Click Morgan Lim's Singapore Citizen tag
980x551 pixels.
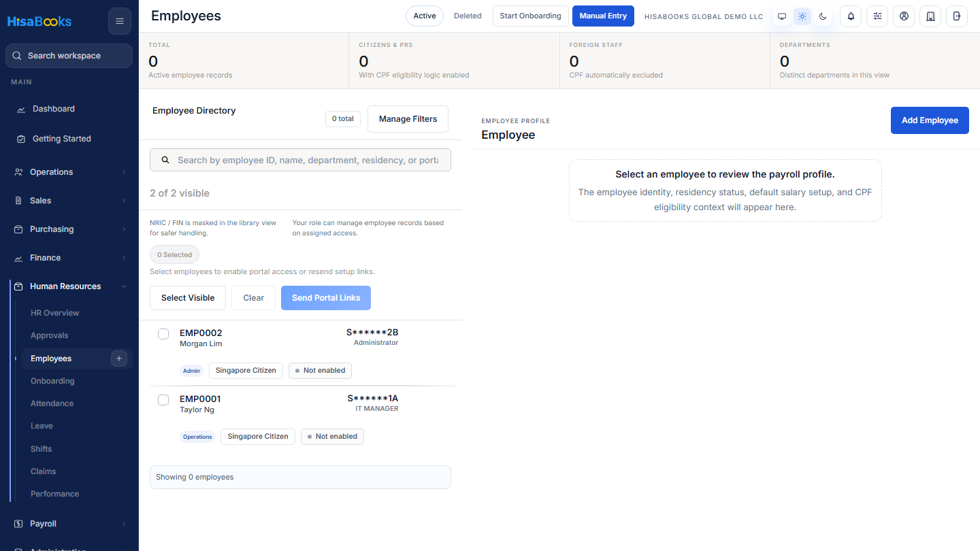click(x=246, y=371)
